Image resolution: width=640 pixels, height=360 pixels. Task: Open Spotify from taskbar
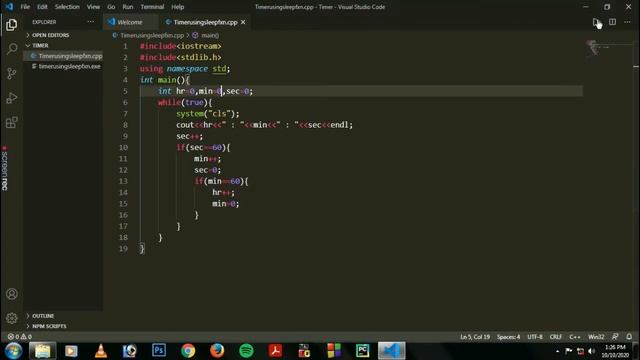click(x=246, y=351)
